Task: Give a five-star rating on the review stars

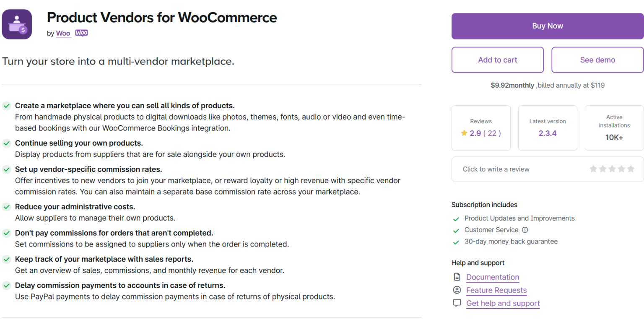Action: click(x=631, y=169)
